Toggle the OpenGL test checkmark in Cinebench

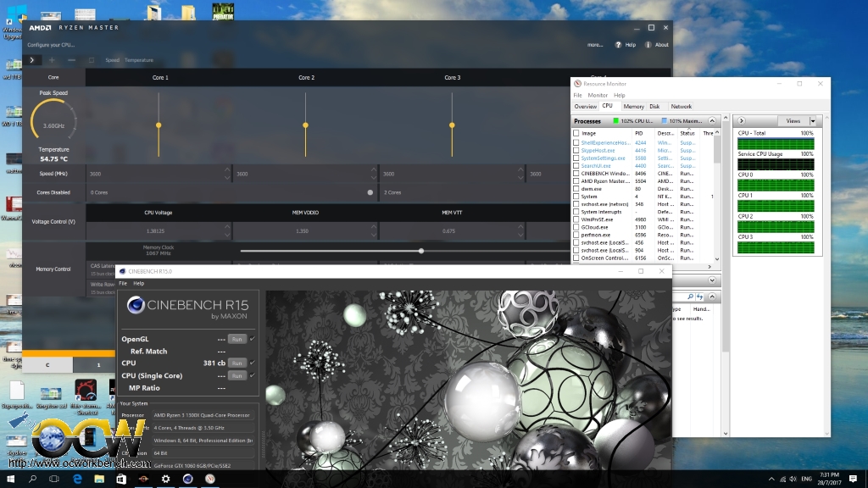pyautogui.click(x=253, y=339)
